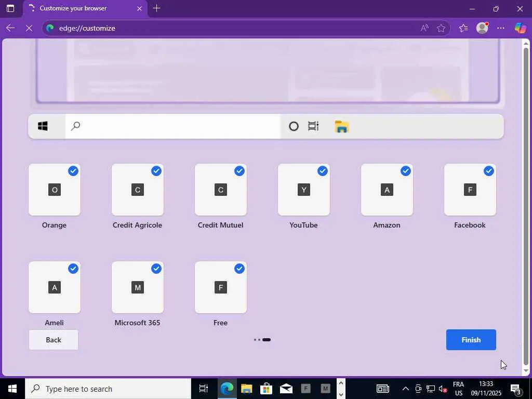Deselect the Ameli tile checkmark

(x=73, y=269)
